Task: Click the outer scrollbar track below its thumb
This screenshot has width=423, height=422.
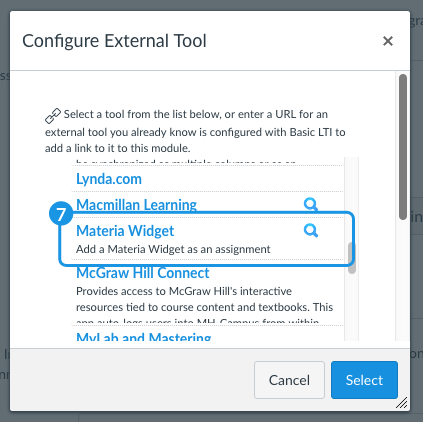Action: tap(403, 280)
